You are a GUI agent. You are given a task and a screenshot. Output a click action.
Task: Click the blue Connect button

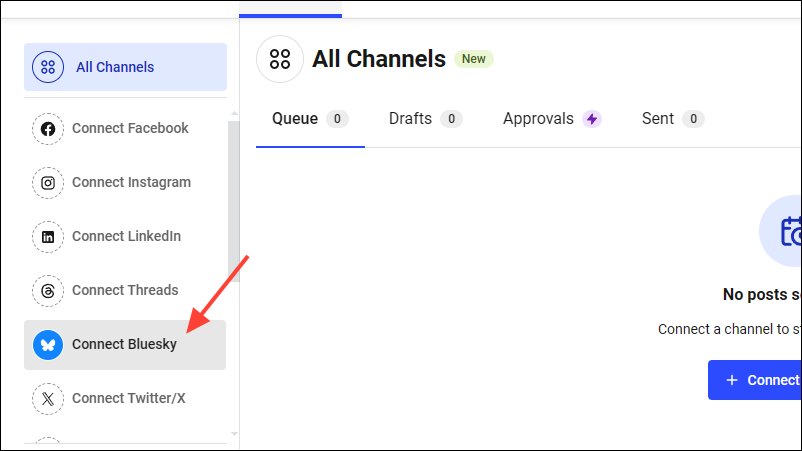coord(755,380)
